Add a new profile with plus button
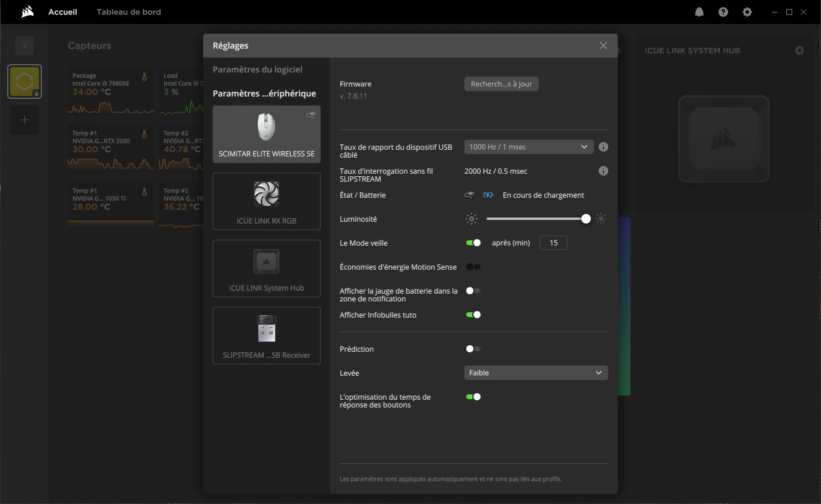This screenshot has width=821, height=504. (x=25, y=120)
